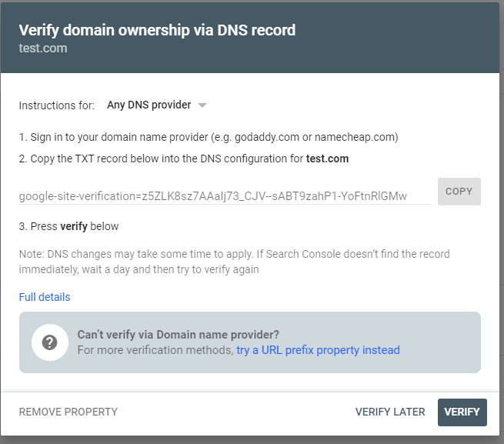Click step 1 sign-in instruction text
The width and height of the screenshot is (504, 444).
[208, 138]
